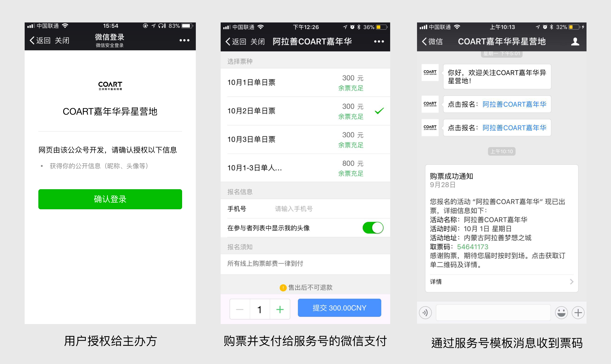This screenshot has width=611, height=364.
Task: Open the 阿拉善COART嘉年华 signup link
Action: 514,104
